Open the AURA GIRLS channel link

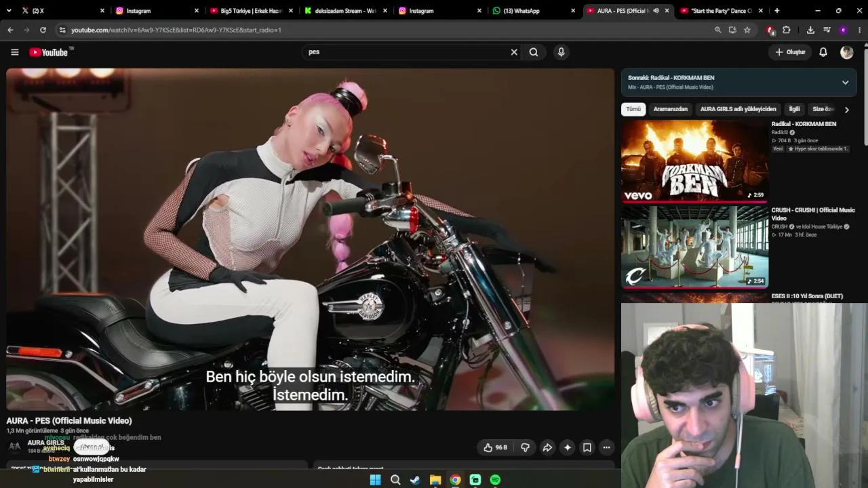45,443
